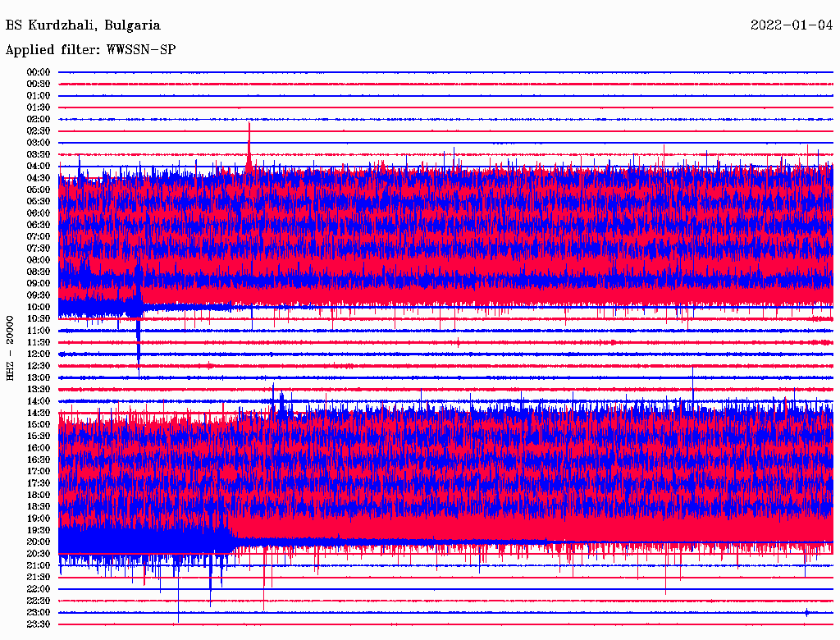Select the 13:30 time label

click(x=39, y=389)
